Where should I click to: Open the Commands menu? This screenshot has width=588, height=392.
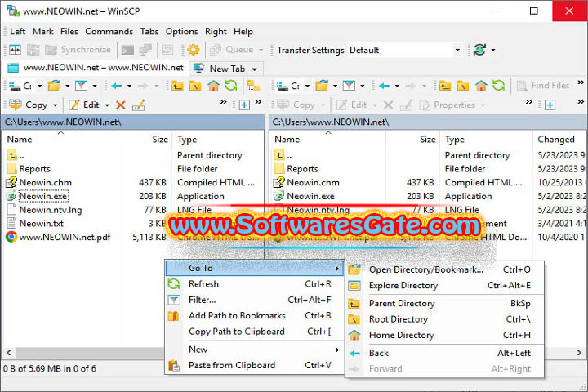click(x=109, y=32)
